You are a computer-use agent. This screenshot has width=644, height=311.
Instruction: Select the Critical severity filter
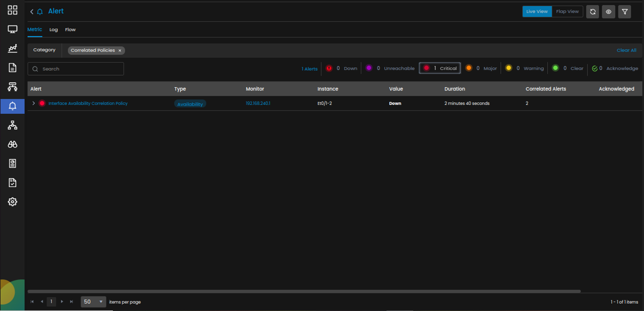(440, 68)
